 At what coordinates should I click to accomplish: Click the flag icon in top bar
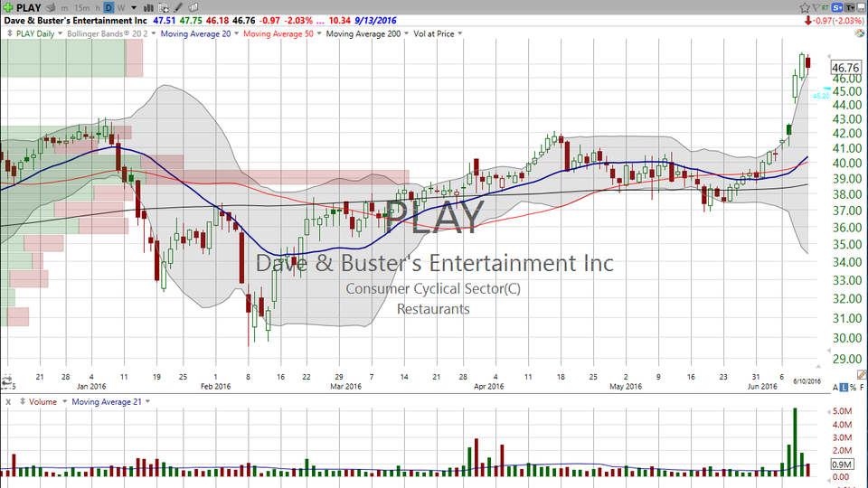816,8
